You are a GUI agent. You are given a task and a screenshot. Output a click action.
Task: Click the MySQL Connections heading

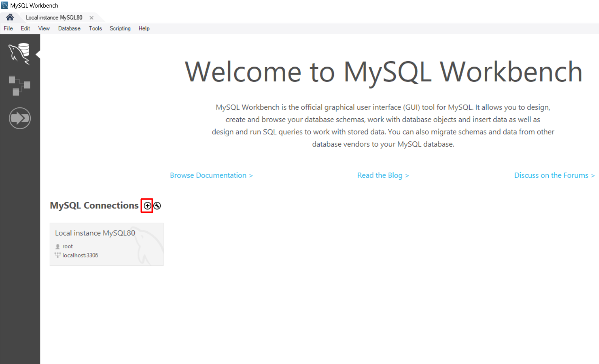tap(94, 205)
